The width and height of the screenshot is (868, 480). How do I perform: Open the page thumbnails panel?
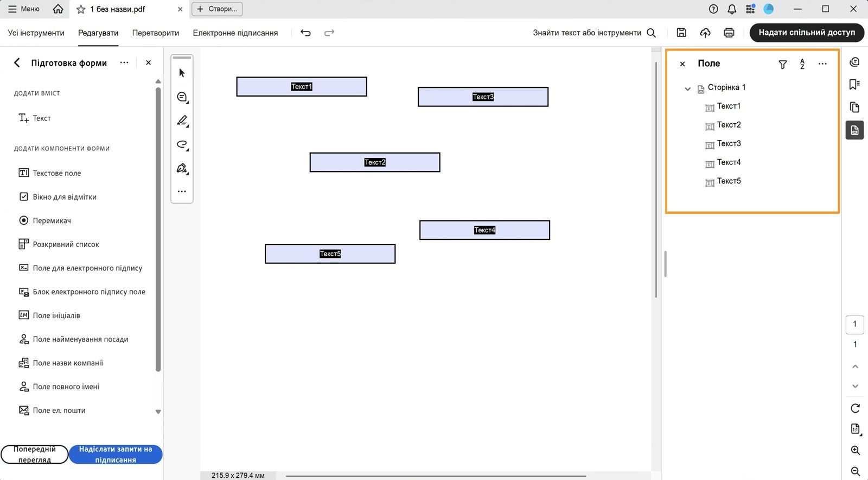[x=854, y=107]
